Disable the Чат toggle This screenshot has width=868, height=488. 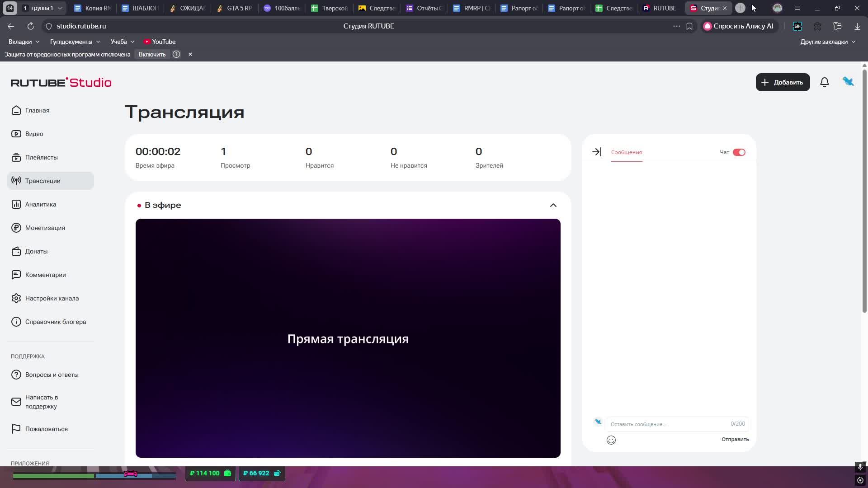point(739,152)
